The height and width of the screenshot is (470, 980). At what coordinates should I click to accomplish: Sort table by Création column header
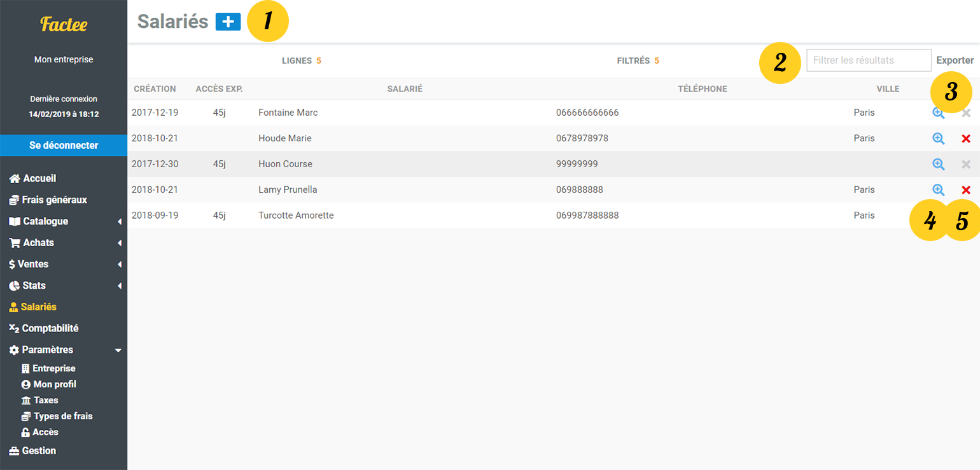(x=155, y=89)
